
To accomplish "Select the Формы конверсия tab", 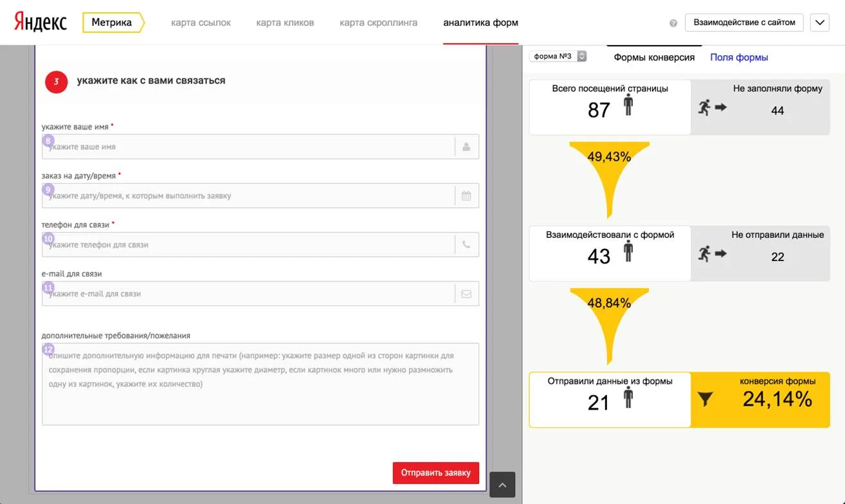I will tap(654, 57).
